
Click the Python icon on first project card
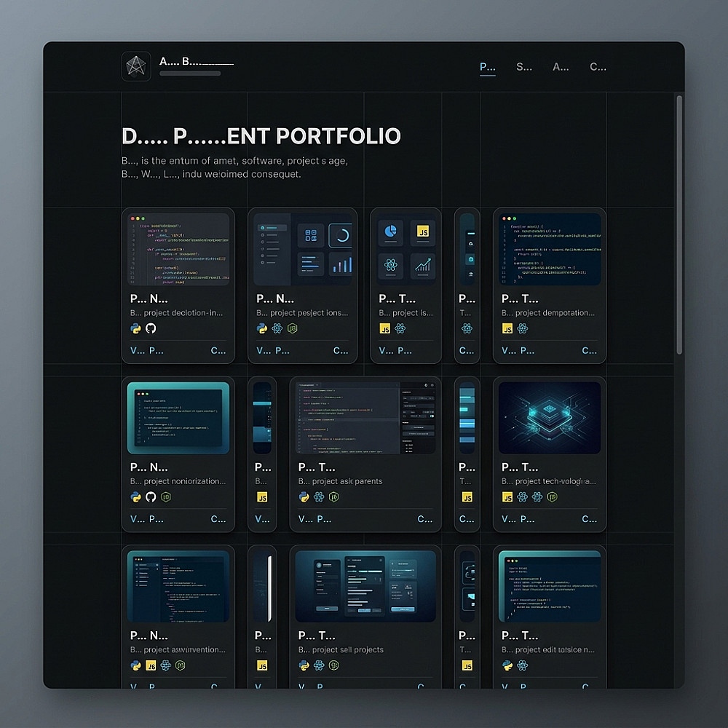[x=135, y=328]
